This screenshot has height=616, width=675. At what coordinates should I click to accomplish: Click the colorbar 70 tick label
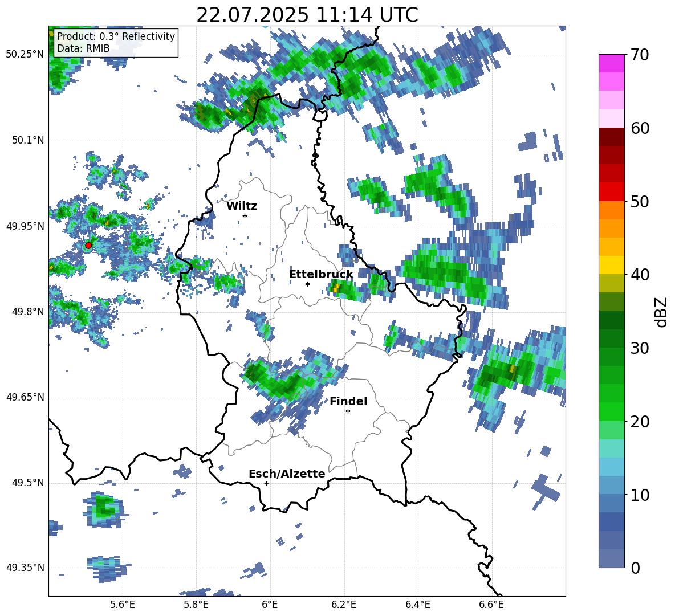click(640, 55)
